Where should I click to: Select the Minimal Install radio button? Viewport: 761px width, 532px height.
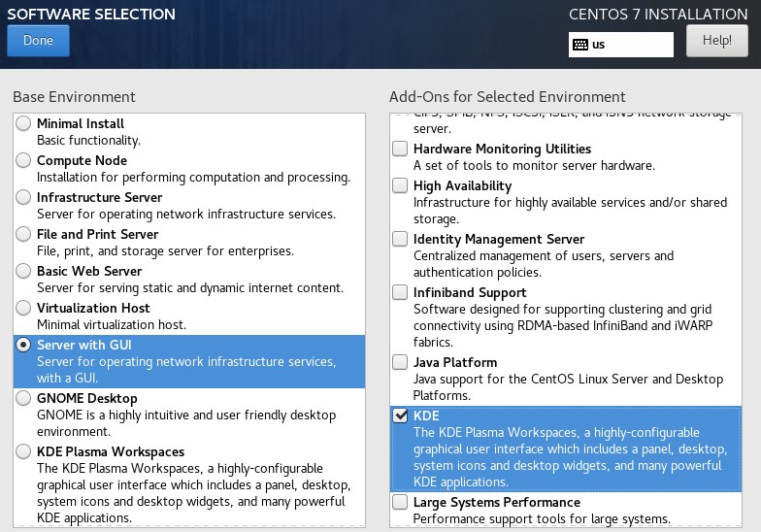(23, 123)
